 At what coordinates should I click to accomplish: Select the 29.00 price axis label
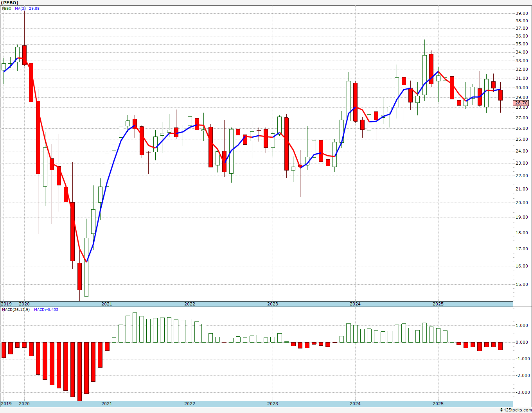(521, 97)
